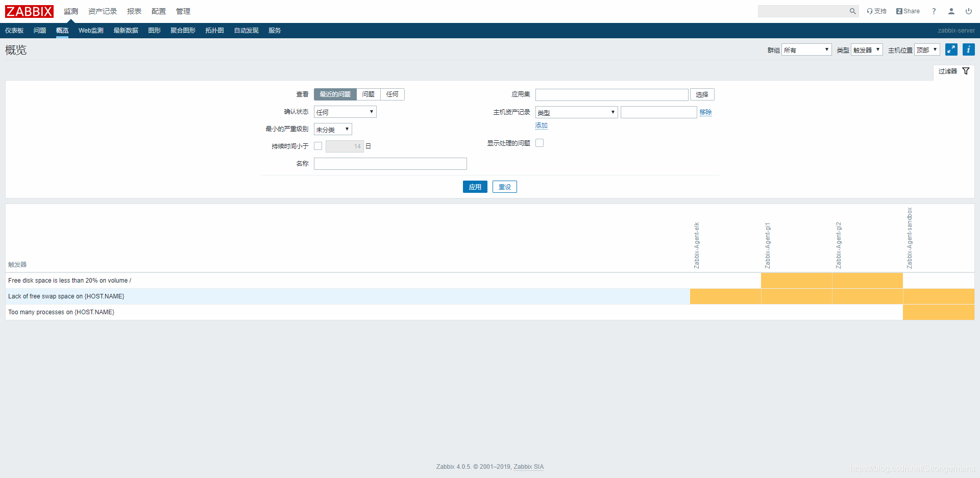
Task: Click orange Too many processes cell Zabbix-Agent-sandbox
Action: [x=939, y=312]
